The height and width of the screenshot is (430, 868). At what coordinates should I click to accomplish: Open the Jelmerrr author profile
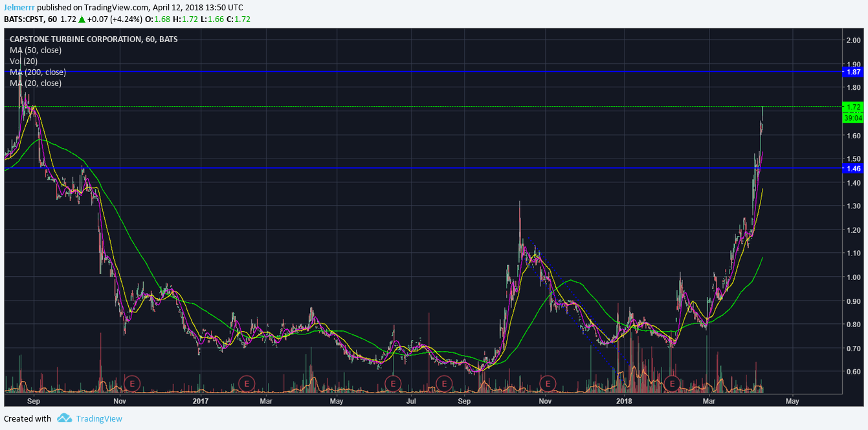(19, 8)
